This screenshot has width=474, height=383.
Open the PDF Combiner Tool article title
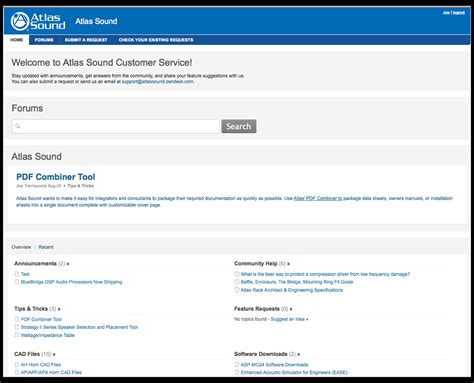(56, 177)
